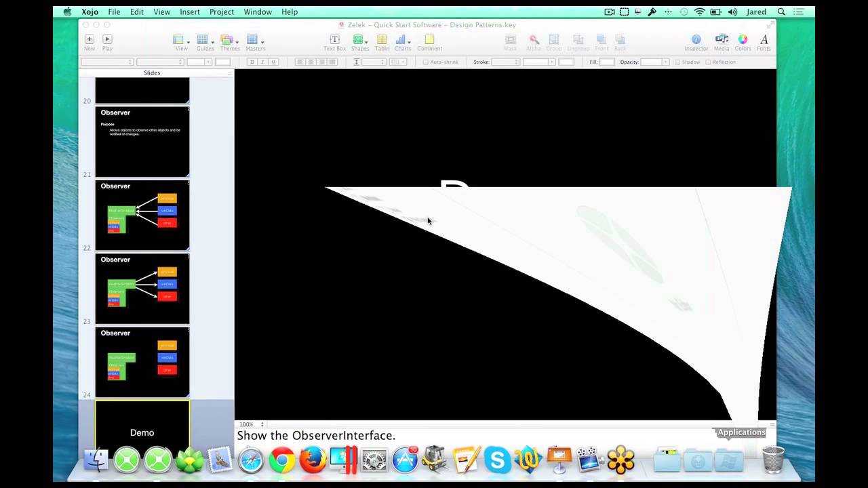Align text left in format bar
Image resolution: width=868 pixels, height=488 pixels.
pos(300,62)
